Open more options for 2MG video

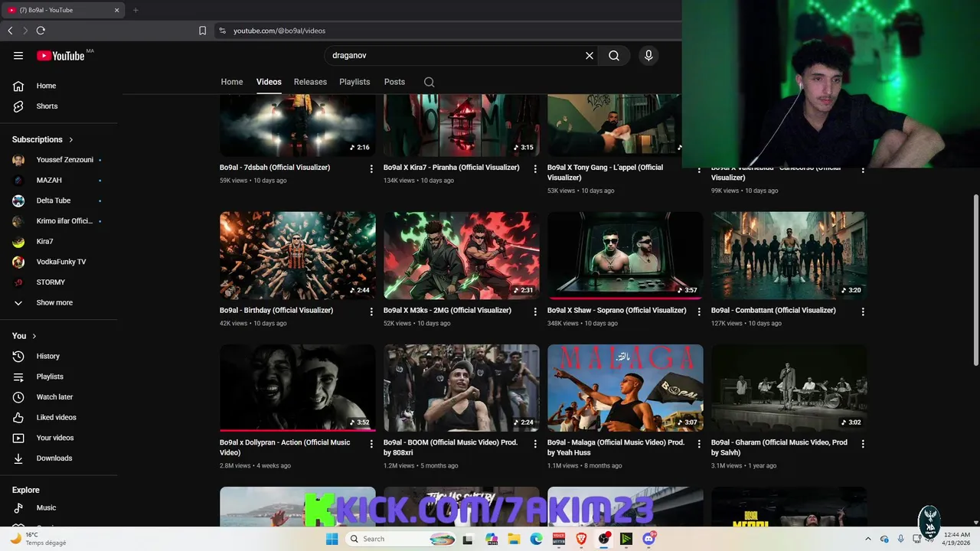535,311
